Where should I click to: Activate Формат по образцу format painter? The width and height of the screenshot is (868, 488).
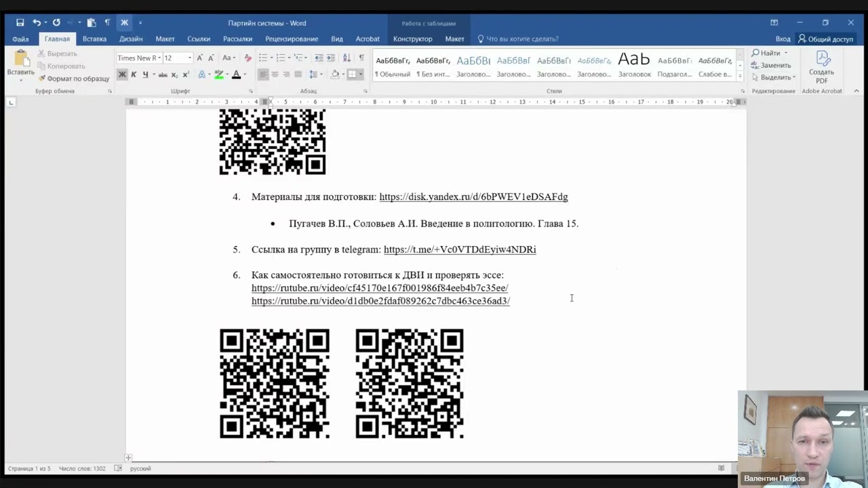(x=73, y=79)
